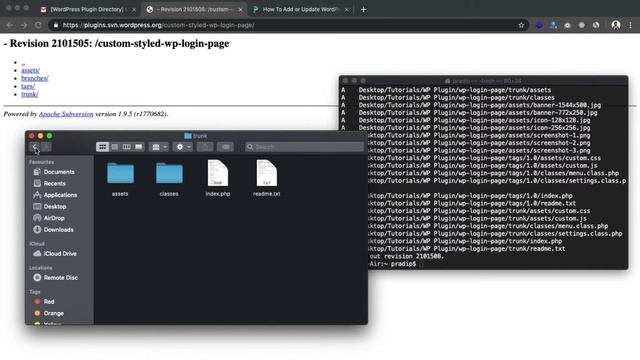Click the purple circle extension icon
Image resolution: width=640 pixels, height=360 pixels.
[539, 25]
